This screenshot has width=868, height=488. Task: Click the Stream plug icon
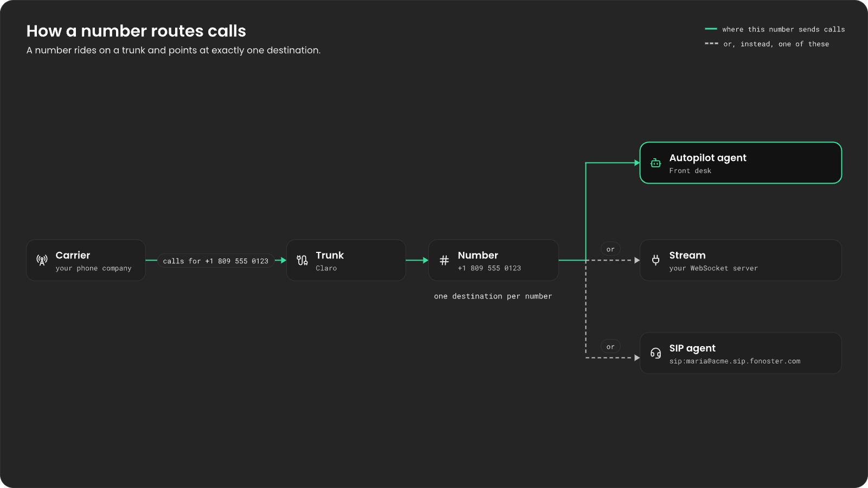point(655,260)
